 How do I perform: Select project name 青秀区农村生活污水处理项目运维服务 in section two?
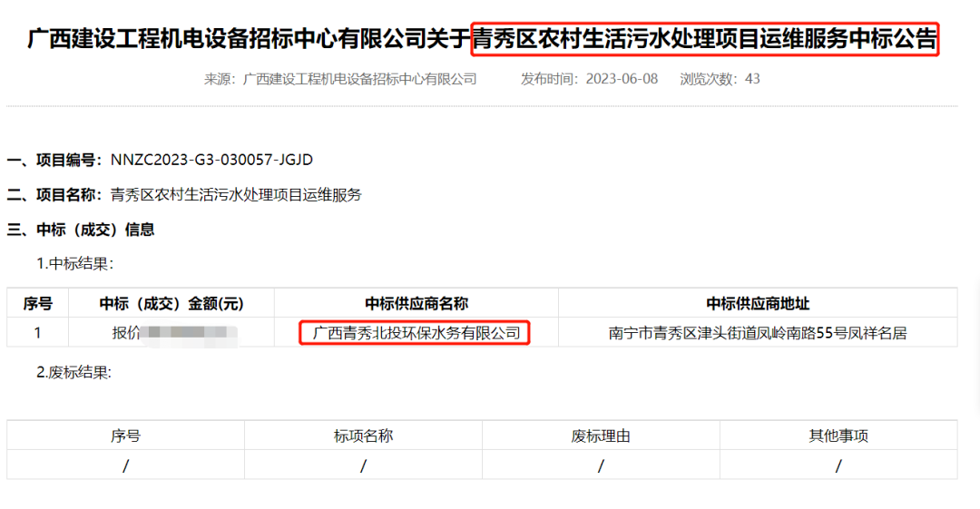tap(236, 195)
